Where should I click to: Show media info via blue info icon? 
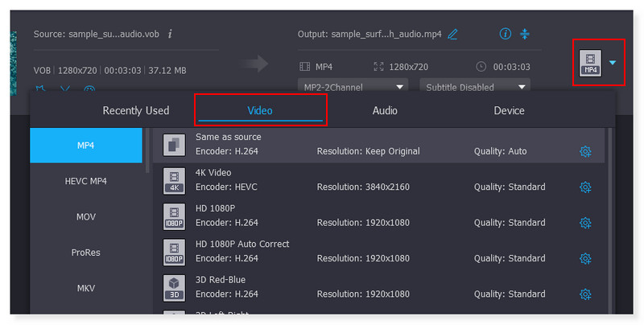506,34
